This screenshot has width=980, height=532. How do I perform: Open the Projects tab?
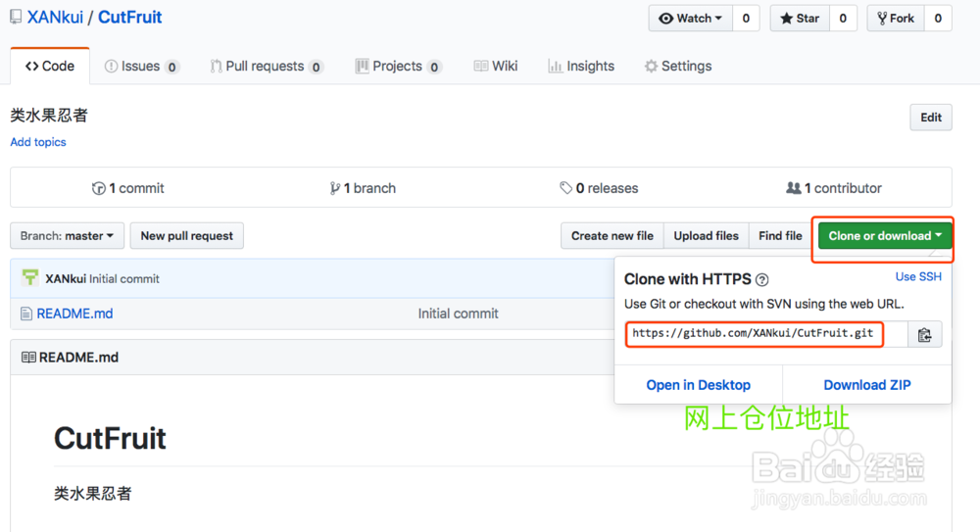click(x=399, y=67)
